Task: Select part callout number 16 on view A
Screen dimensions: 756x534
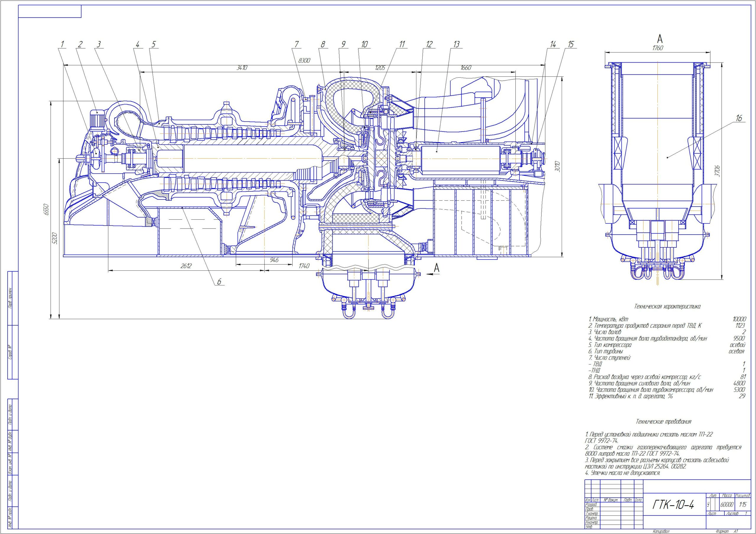Action: [739, 118]
